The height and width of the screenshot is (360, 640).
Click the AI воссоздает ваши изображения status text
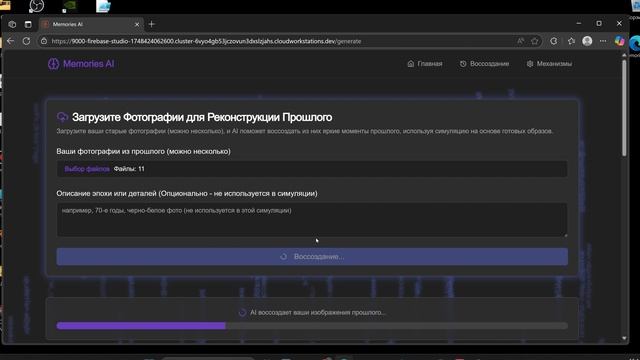318,312
